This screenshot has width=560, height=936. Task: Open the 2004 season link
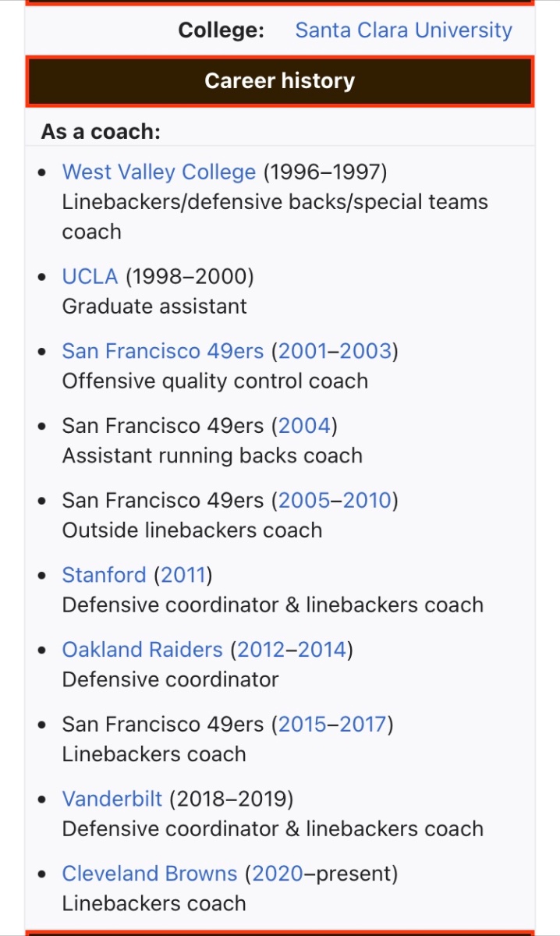coord(305,426)
